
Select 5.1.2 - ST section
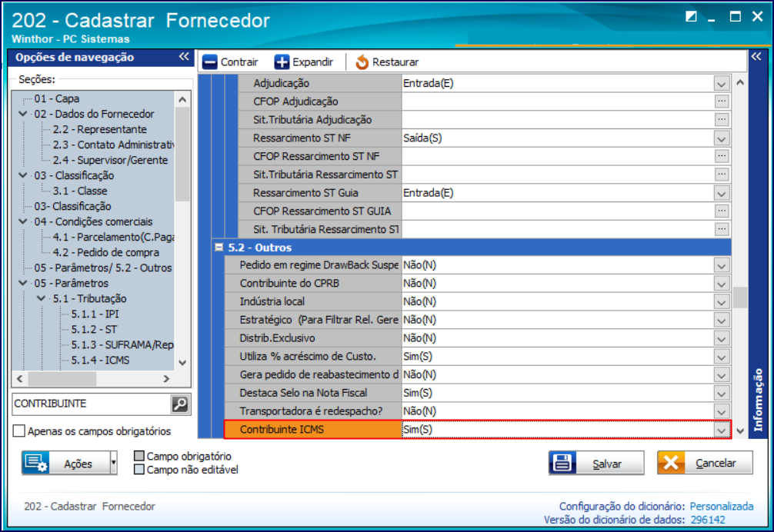pyautogui.click(x=95, y=329)
